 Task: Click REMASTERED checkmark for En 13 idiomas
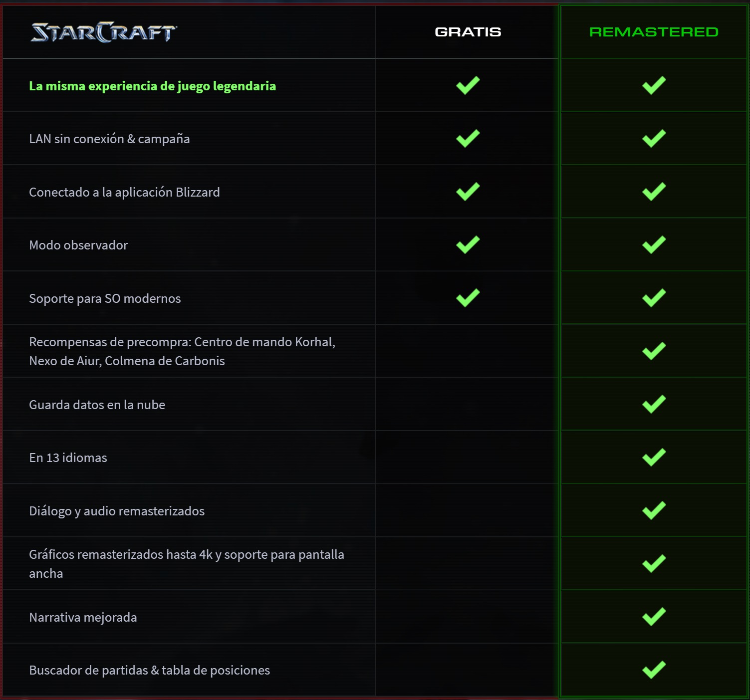click(654, 458)
